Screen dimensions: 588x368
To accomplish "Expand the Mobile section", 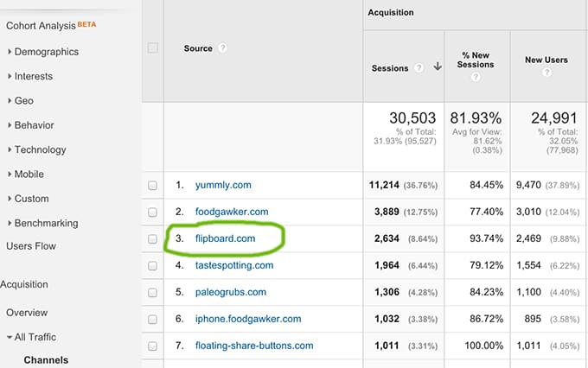I will click(x=25, y=174).
